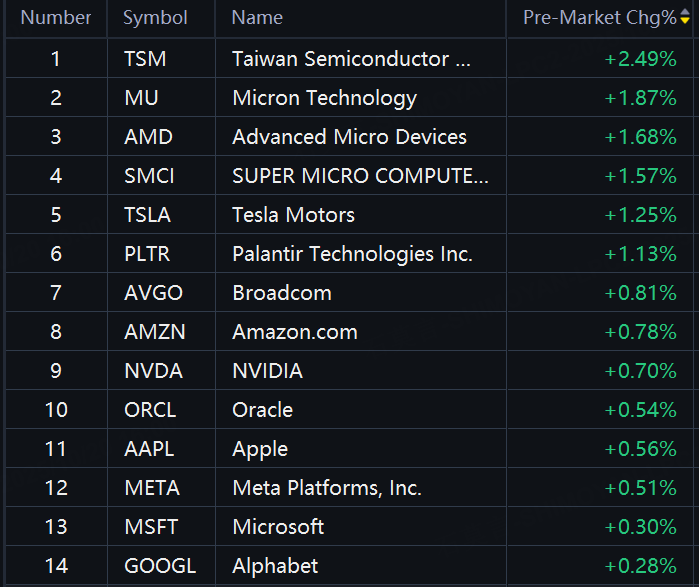Select the AMD symbol cell
699x587 pixels.
pos(148,137)
